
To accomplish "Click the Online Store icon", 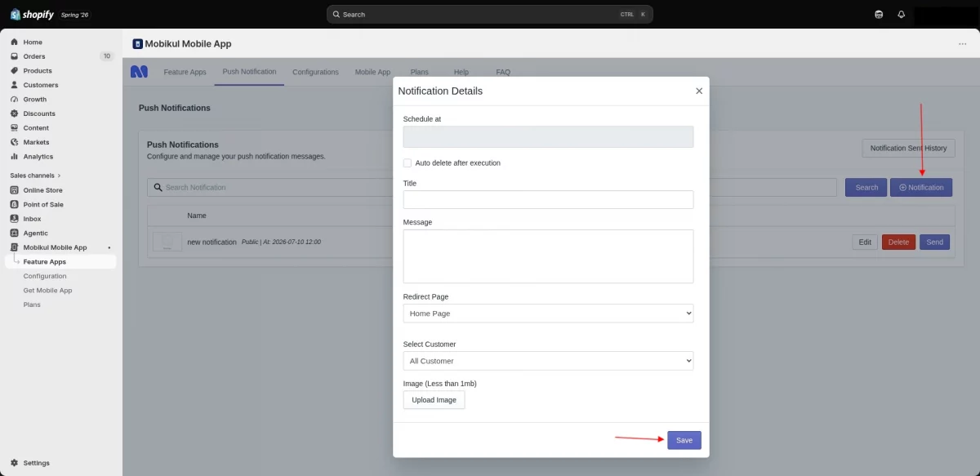I will click(x=15, y=190).
